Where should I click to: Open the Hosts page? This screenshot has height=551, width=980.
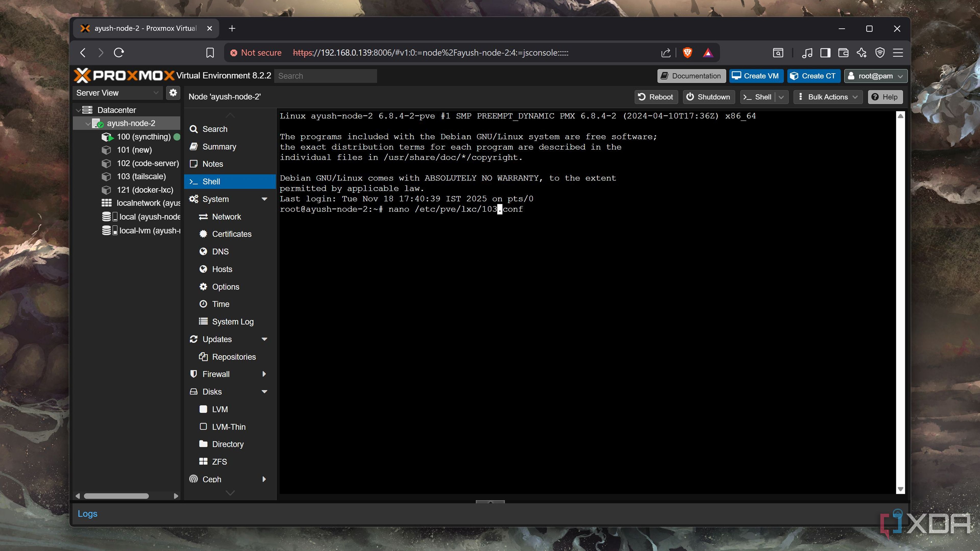click(230, 269)
